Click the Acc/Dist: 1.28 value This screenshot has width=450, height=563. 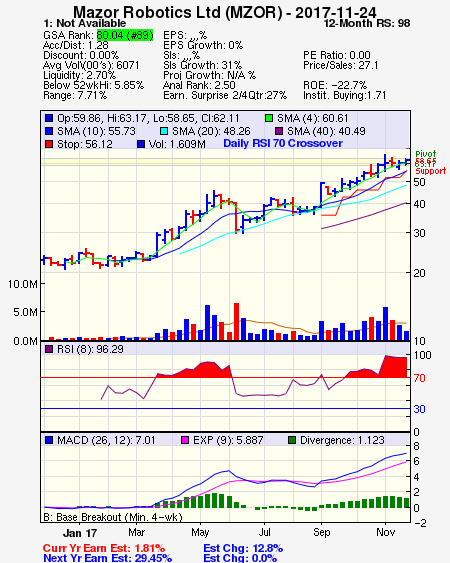76,45
